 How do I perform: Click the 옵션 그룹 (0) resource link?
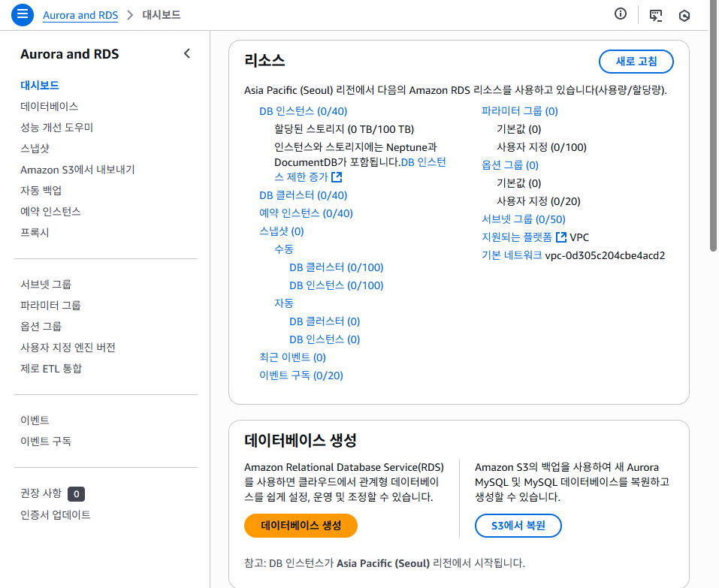pyautogui.click(x=510, y=165)
